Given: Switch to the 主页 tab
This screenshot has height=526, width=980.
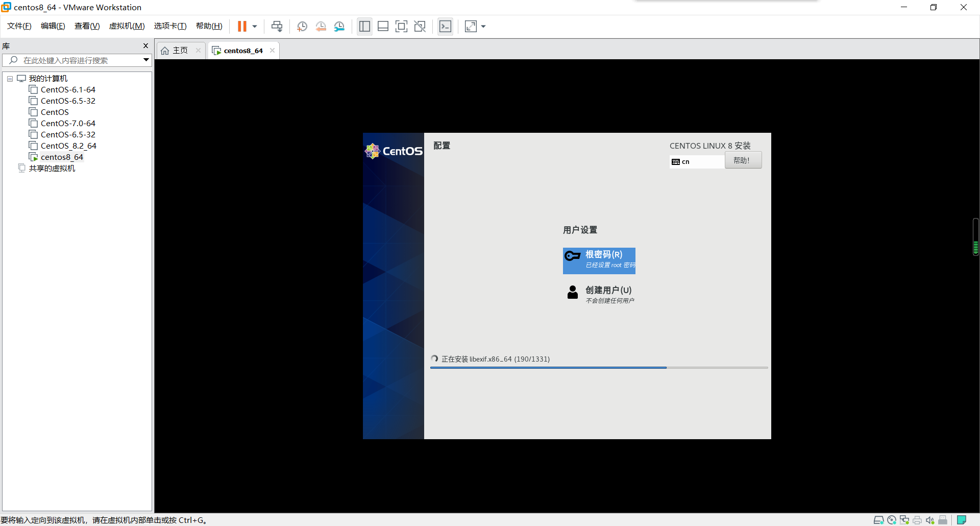Looking at the screenshot, I should [178, 50].
